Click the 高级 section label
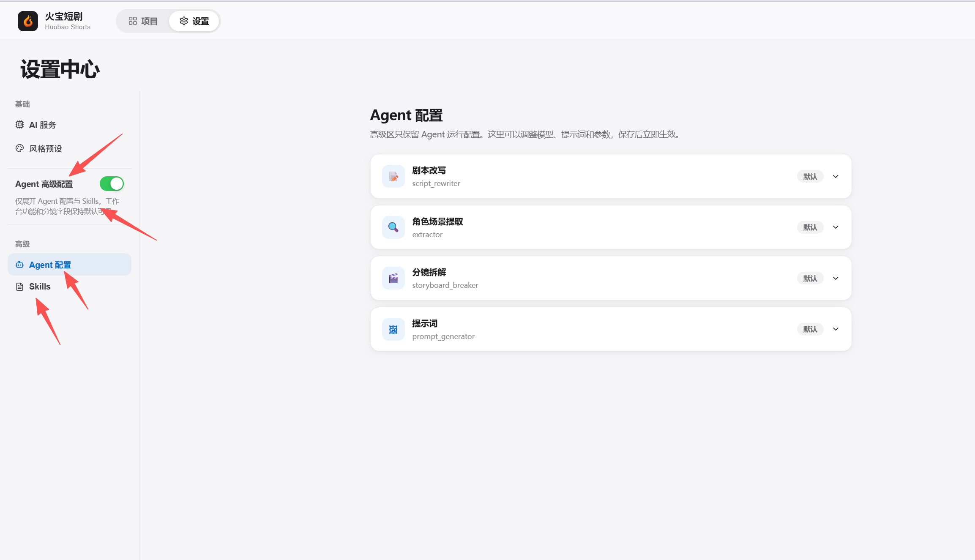Image resolution: width=975 pixels, height=560 pixels. tap(22, 244)
